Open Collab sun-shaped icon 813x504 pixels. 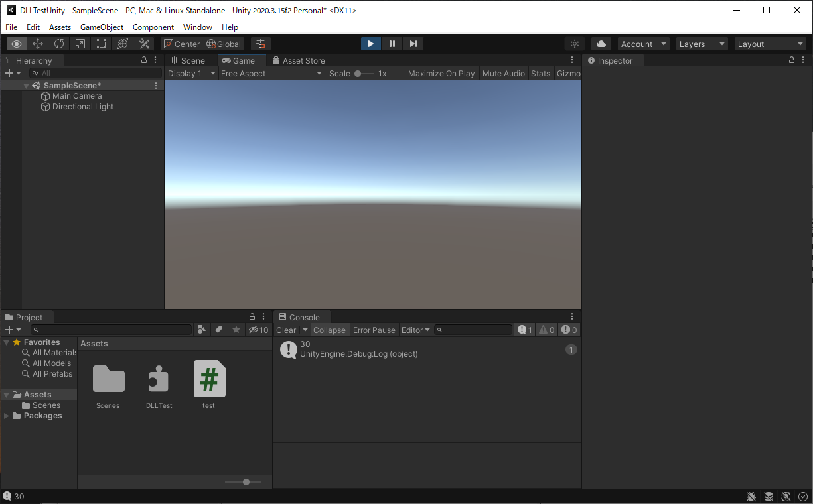coord(575,44)
